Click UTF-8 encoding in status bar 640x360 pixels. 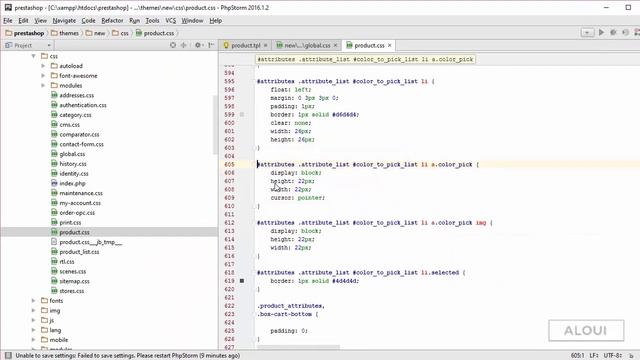(x=612, y=356)
